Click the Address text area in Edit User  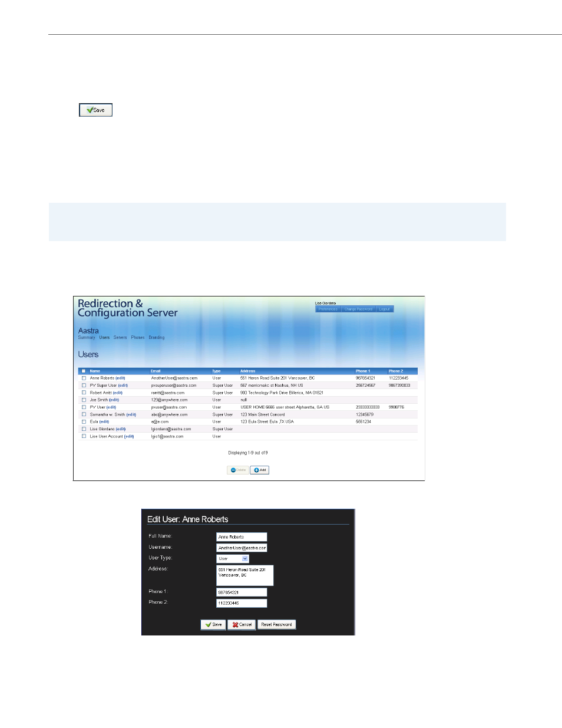(244, 575)
